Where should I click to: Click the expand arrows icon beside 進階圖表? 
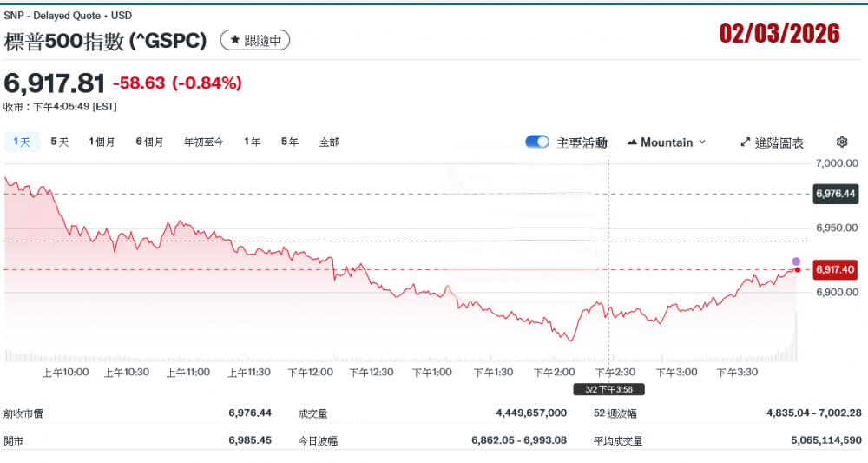745,142
